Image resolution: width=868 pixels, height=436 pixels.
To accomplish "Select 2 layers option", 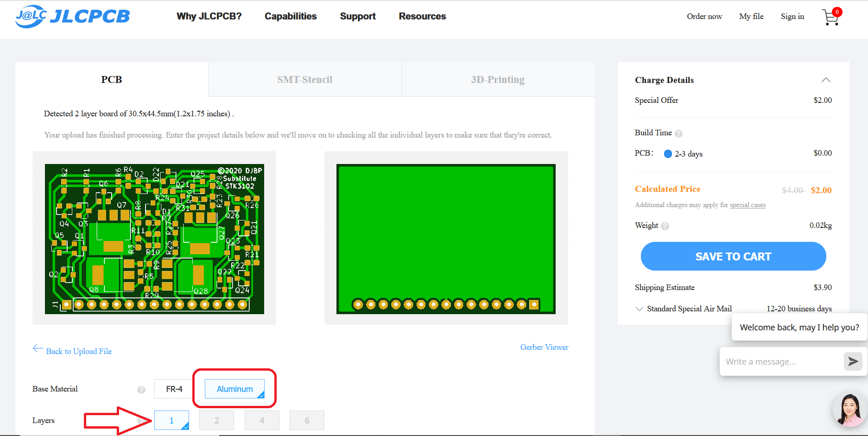I will pos(216,420).
